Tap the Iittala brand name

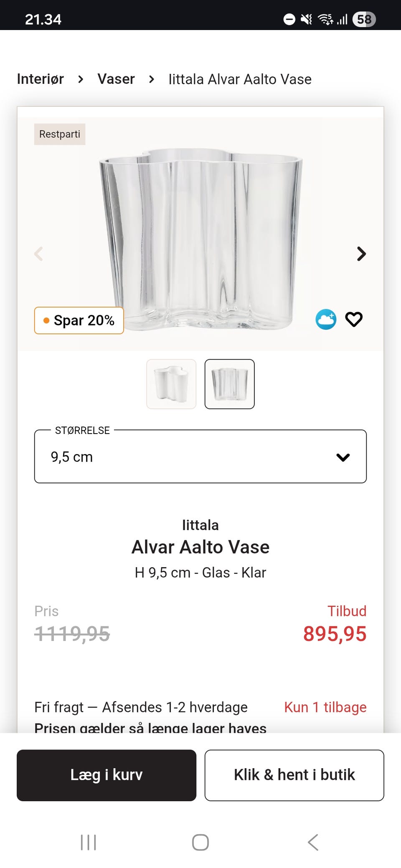click(200, 525)
